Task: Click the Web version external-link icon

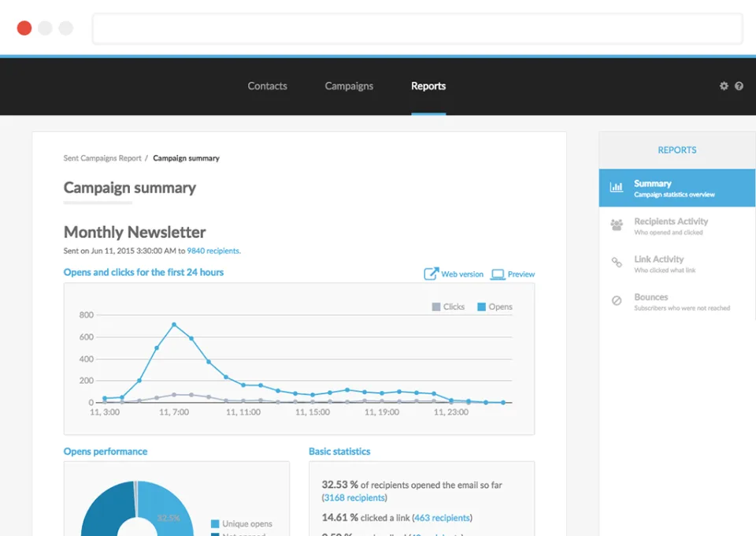Action: (431, 274)
